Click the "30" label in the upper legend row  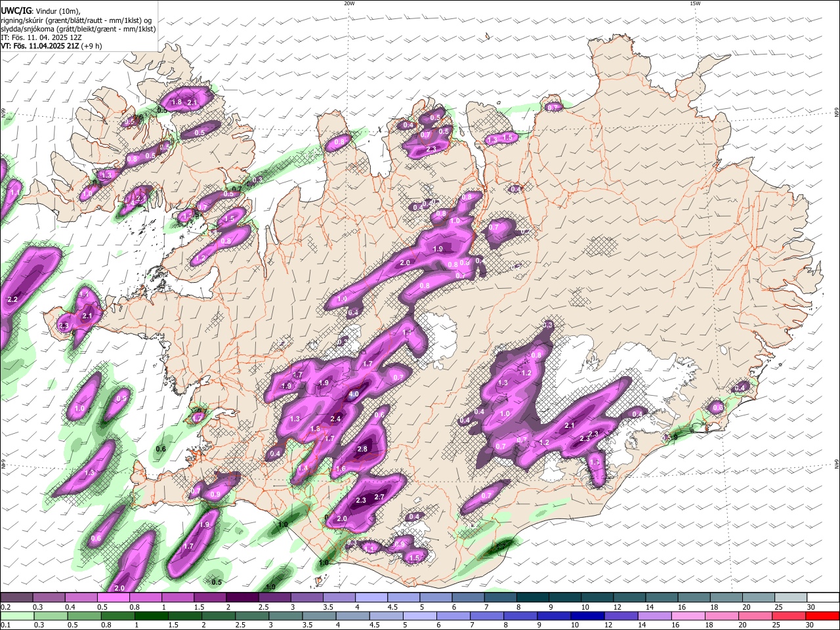811,607
